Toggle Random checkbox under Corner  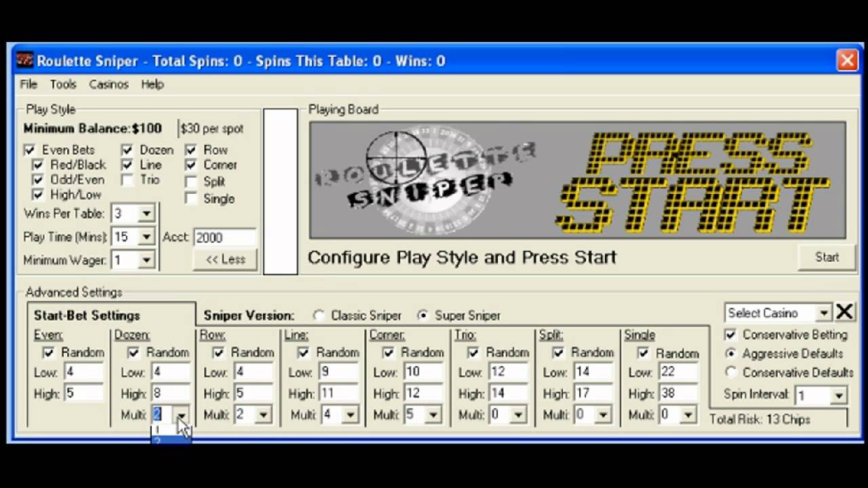click(x=389, y=352)
